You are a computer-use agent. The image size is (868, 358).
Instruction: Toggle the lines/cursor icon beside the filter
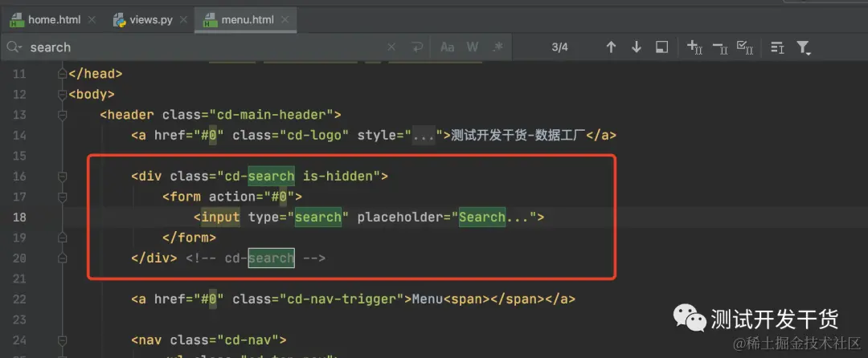click(x=777, y=47)
